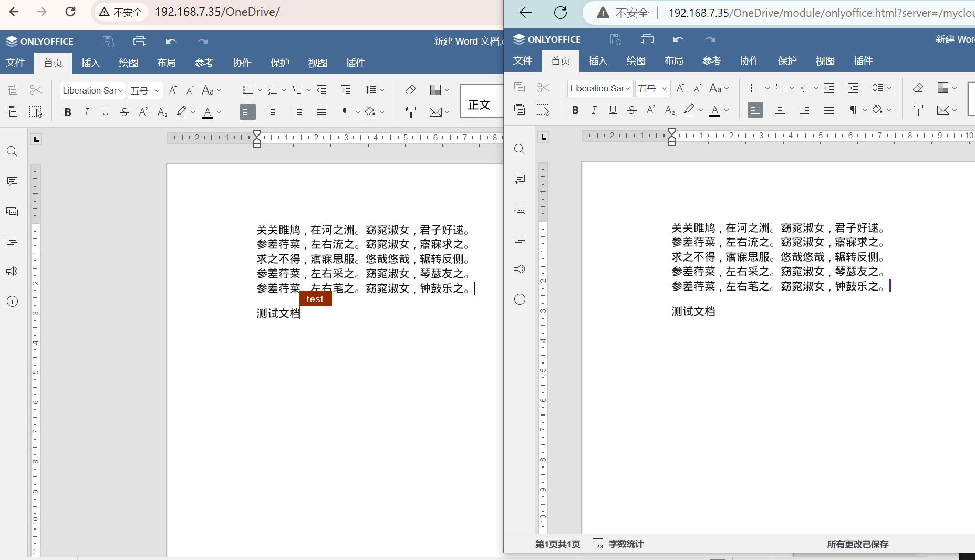Open 布局 tab in right editor
Viewport: 975px width, 560px height.
pos(673,61)
